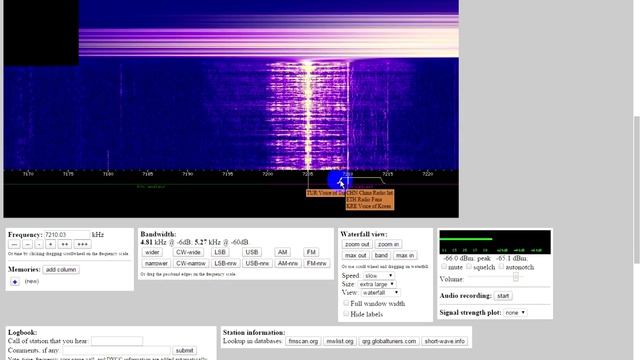Open waterfall Size dropdown
This screenshot has height=360, width=640.
(x=377, y=284)
